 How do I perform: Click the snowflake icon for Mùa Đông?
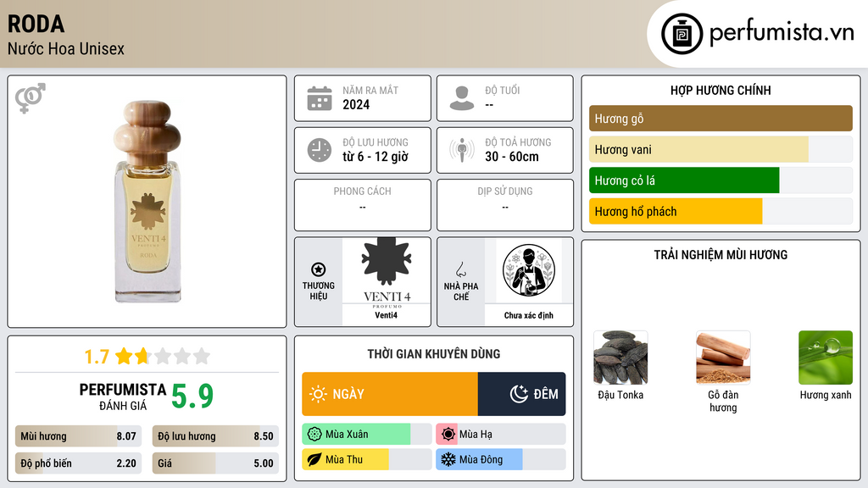[x=448, y=460]
